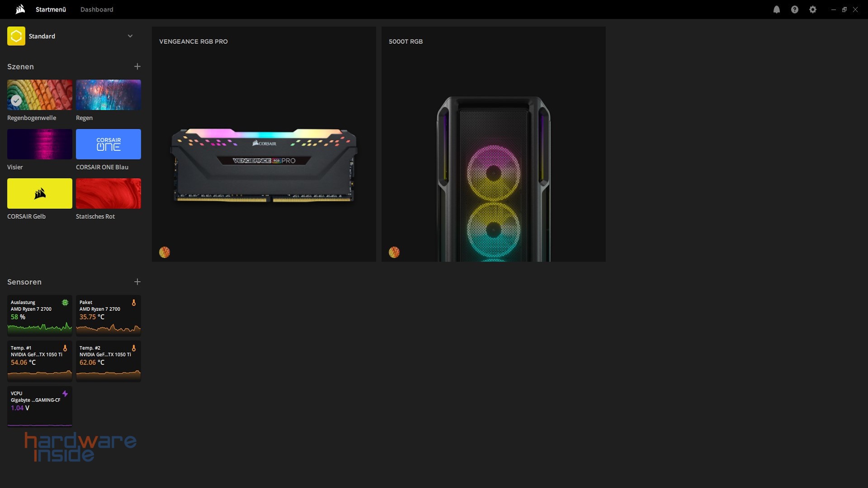Open iCUE settings gear icon
The height and width of the screenshot is (488, 868).
tap(812, 9)
